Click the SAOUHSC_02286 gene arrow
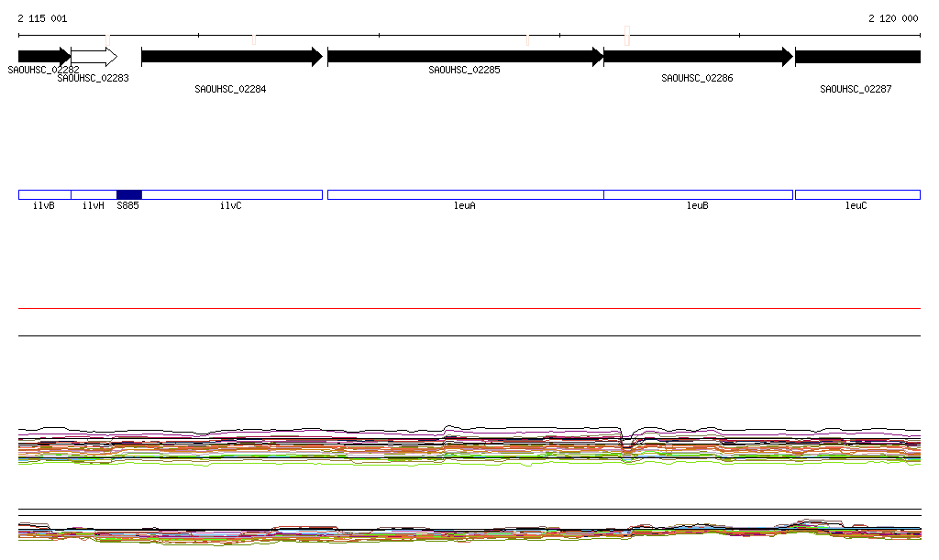 click(697, 57)
